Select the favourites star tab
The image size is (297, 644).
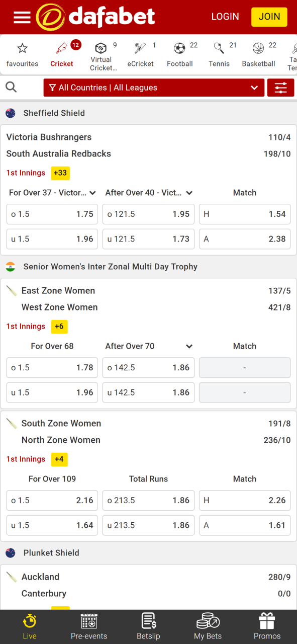point(22,54)
